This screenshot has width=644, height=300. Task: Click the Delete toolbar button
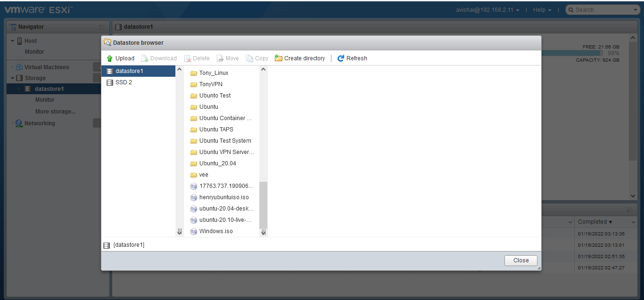pyautogui.click(x=197, y=58)
